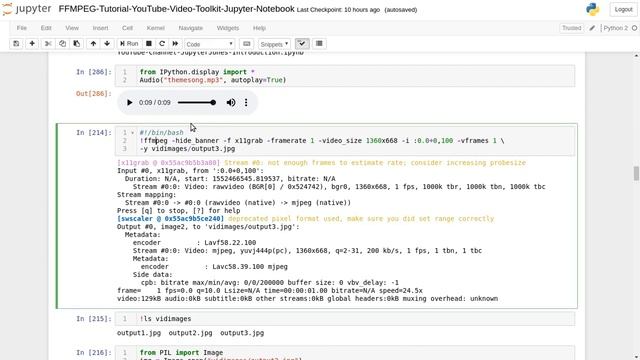This screenshot has height=360, width=640.
Task: Open the View menu
Action: pyautogui.click(x=72, y=28)
